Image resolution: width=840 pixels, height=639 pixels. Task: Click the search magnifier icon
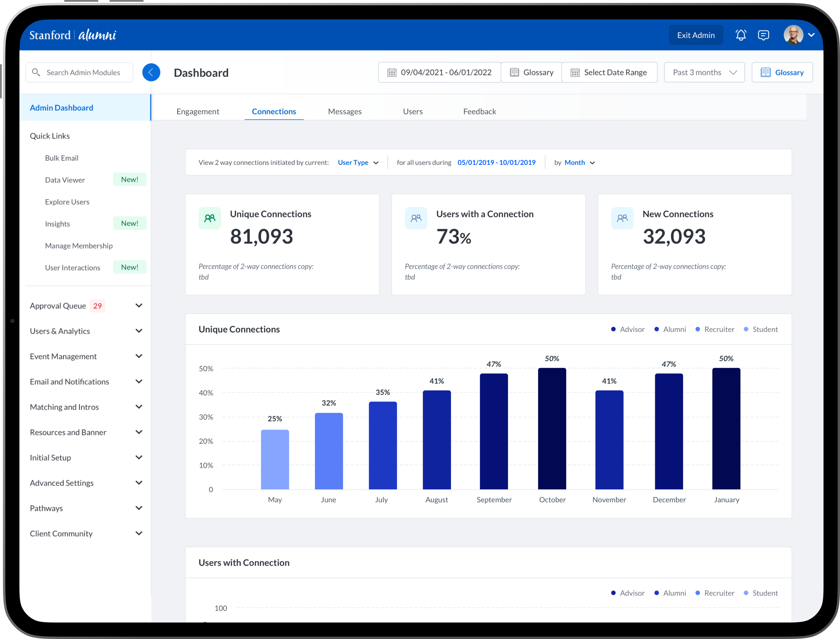pyautogui.click(x=36, y=72)
